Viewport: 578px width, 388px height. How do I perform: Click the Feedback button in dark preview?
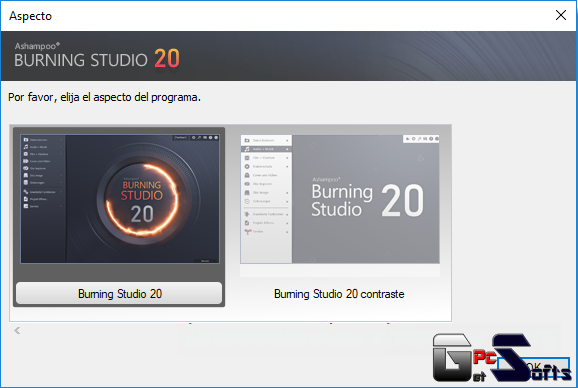pyautogui.click(x=181, y=137)
